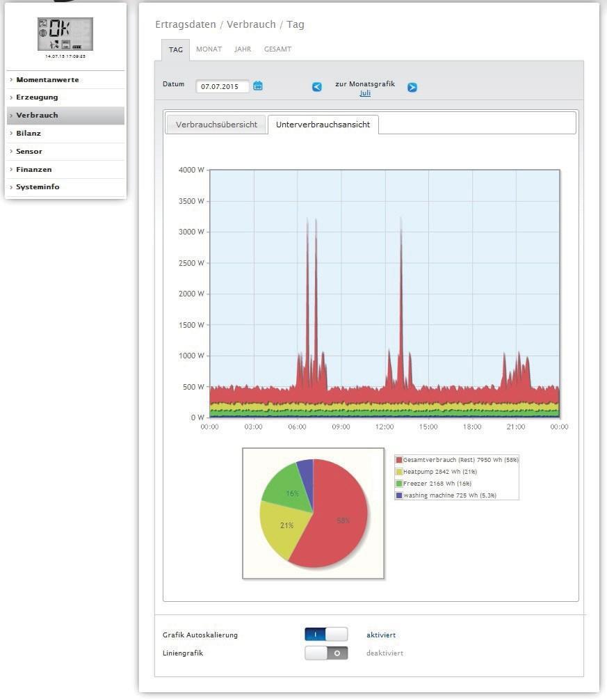607x700 pixels.
Task: Click the 'Ertragsdaten / Verbrauch / Tag' heading
Action: tap(229, 24)
